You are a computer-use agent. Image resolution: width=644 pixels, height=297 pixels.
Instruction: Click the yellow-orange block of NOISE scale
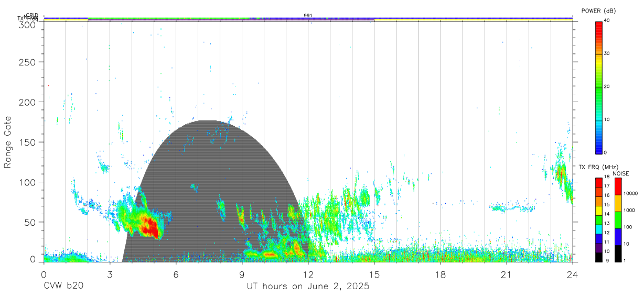click(x=617, y=203)
